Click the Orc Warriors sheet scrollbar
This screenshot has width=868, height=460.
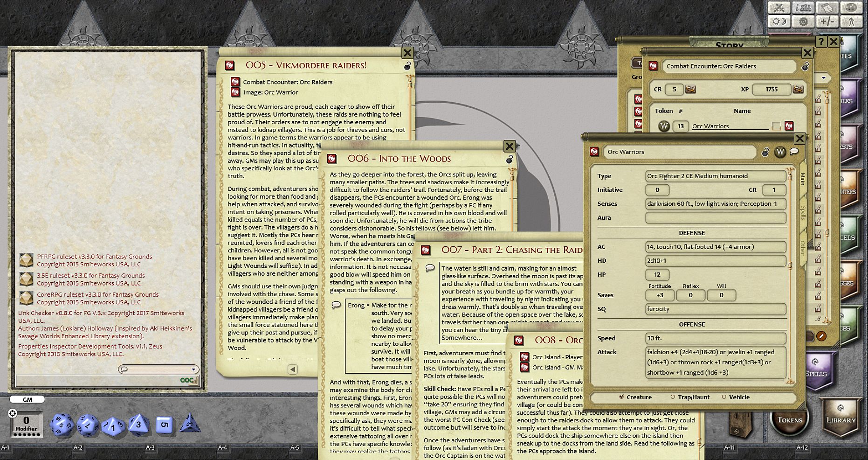point(790,275)
